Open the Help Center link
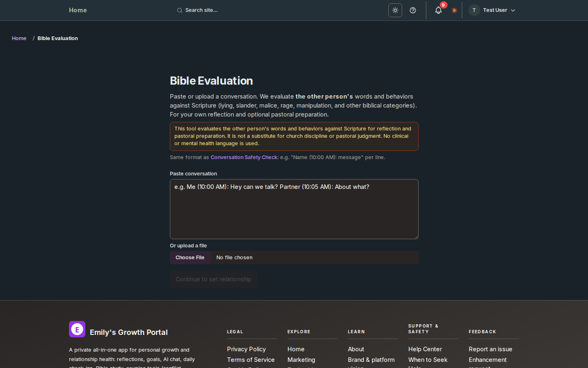588x368 pixels. [x=425, y=349]
